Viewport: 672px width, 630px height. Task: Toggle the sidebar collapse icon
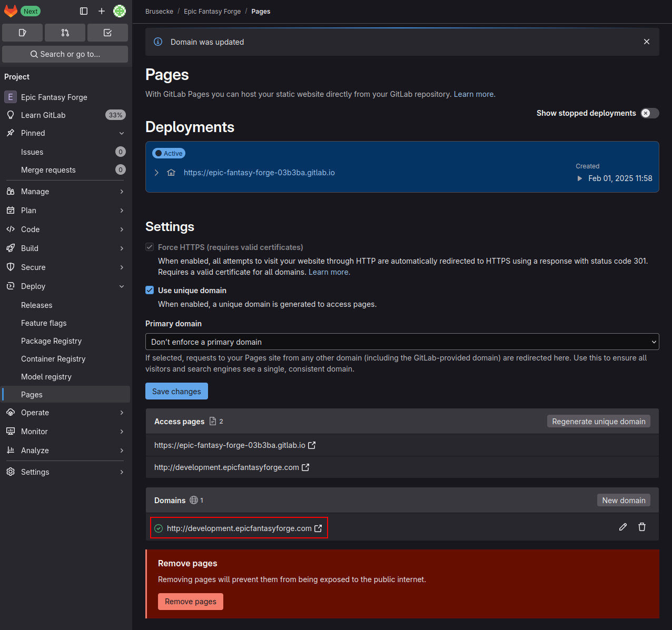click(x=84, y=11)
